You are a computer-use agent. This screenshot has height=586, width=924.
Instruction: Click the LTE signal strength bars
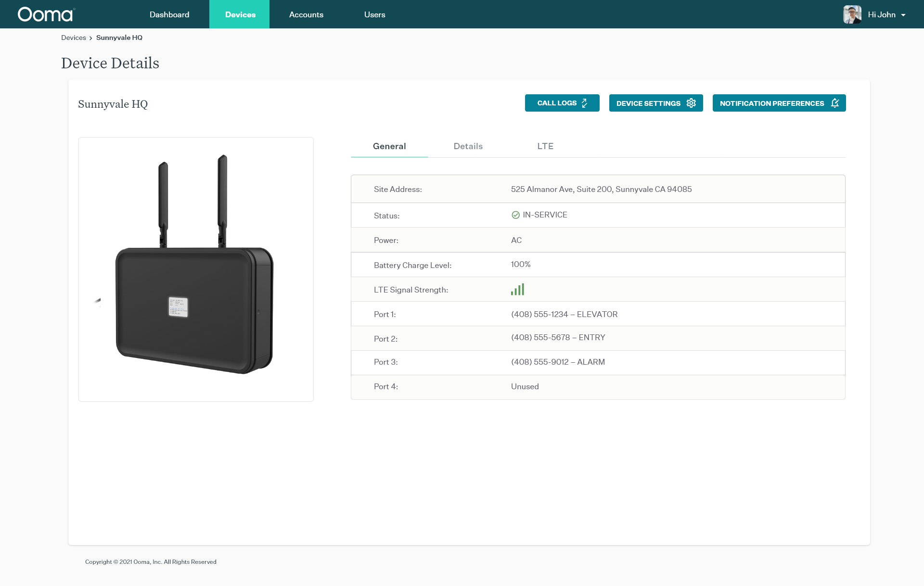coord(517,290)
